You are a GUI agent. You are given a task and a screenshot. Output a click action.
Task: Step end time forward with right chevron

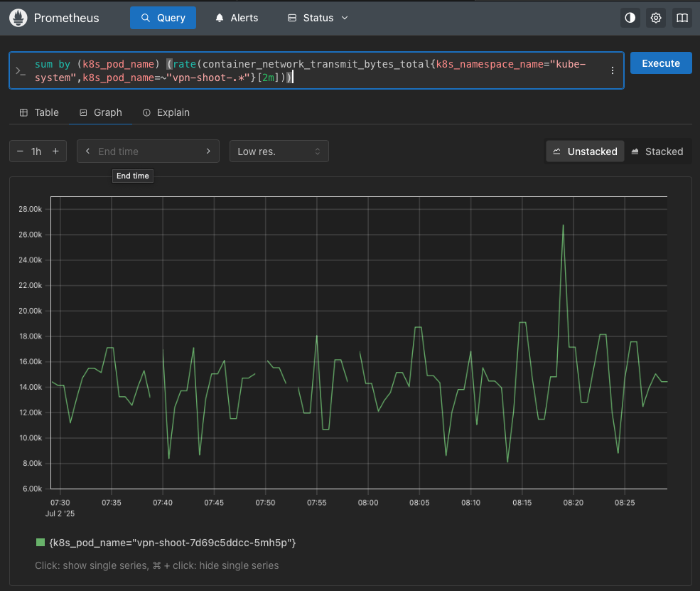tap(208, 151)
